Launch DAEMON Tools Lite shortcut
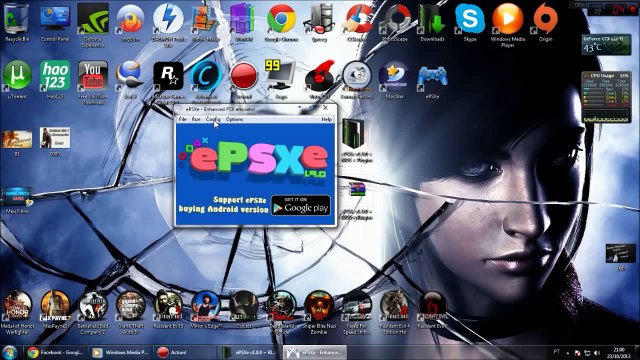The image size is (640, 360). click(168, 24)
